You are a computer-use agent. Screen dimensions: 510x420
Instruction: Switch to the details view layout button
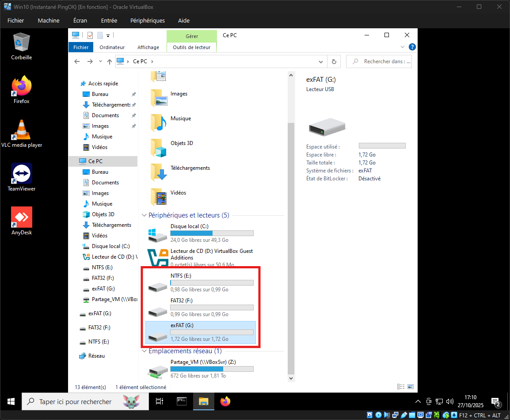[401, 387]
